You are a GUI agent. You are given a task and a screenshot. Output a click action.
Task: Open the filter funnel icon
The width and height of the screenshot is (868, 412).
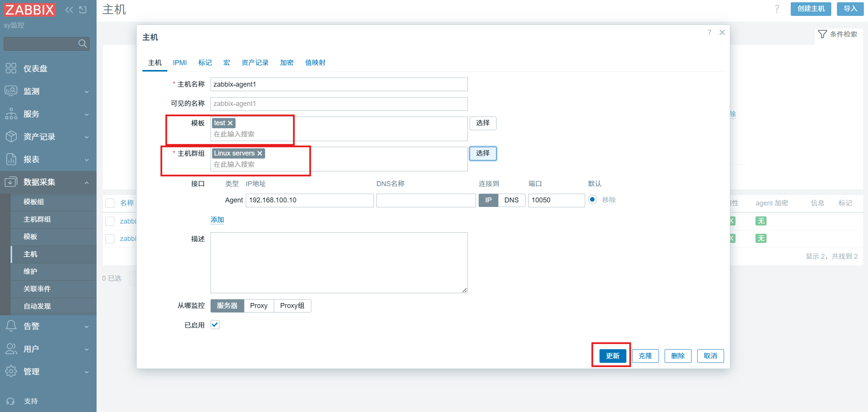[x=822, y=34]
